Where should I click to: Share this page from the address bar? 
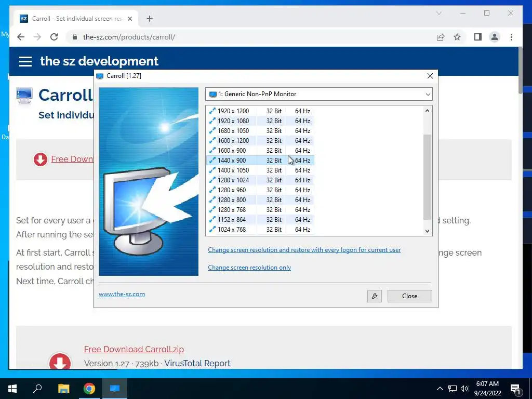coord(441,37)
